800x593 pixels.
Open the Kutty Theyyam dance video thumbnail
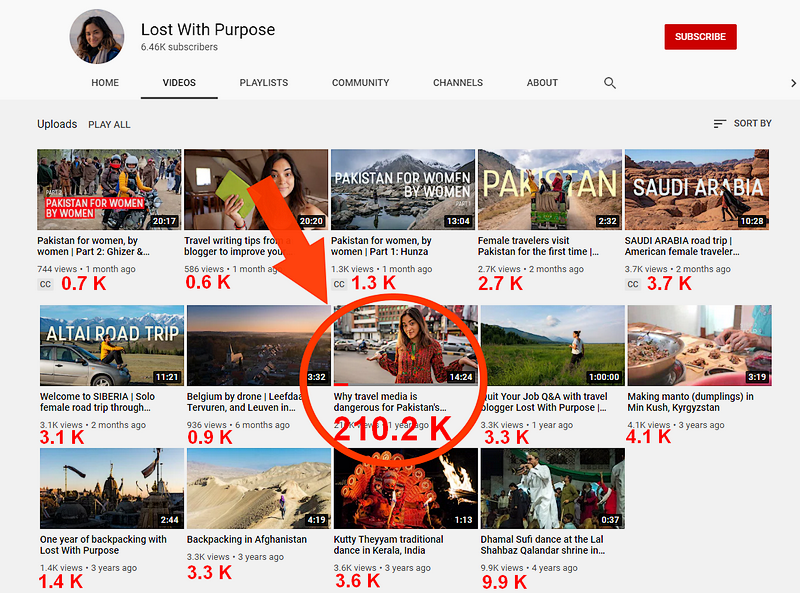click(x=405, y=488)
